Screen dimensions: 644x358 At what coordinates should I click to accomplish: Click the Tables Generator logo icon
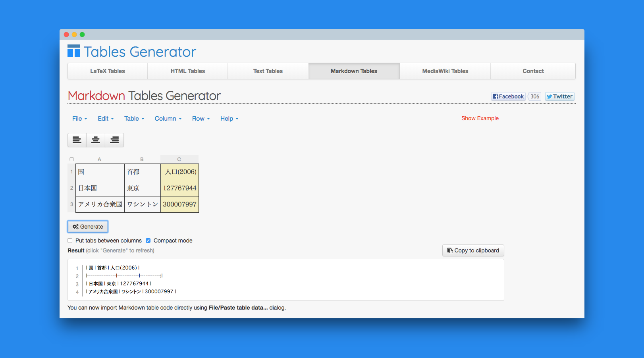coord(74,51)
